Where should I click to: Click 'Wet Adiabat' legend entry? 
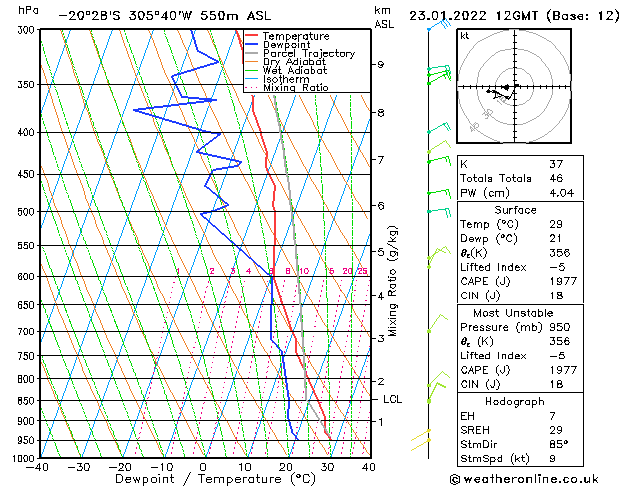[x=295, y=70]
